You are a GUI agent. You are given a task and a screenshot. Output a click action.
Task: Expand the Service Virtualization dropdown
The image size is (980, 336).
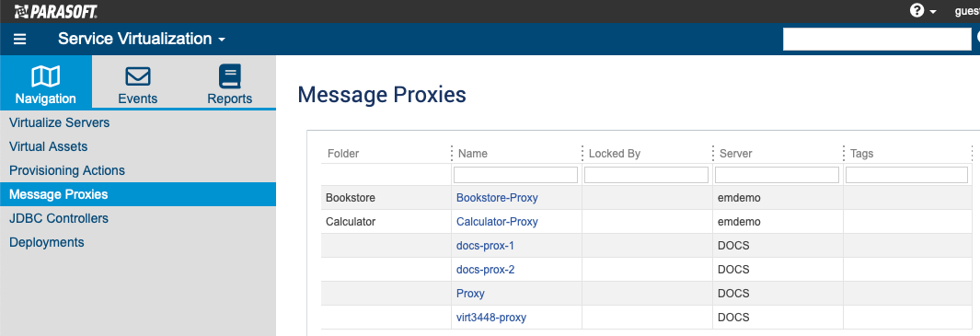click(142, 39)
